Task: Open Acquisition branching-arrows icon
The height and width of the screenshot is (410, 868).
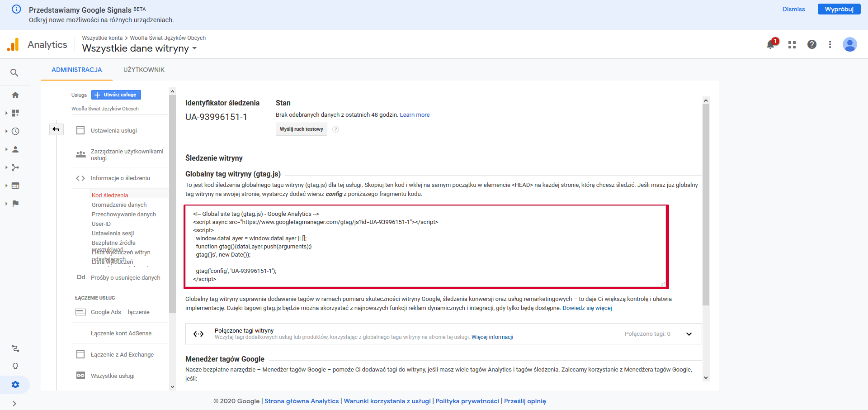Action: 15,167
